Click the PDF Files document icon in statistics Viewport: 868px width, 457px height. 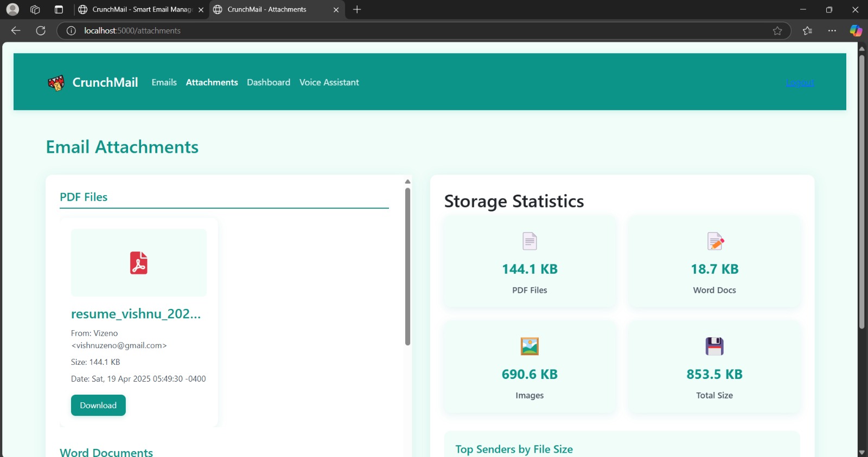(529, 241)
